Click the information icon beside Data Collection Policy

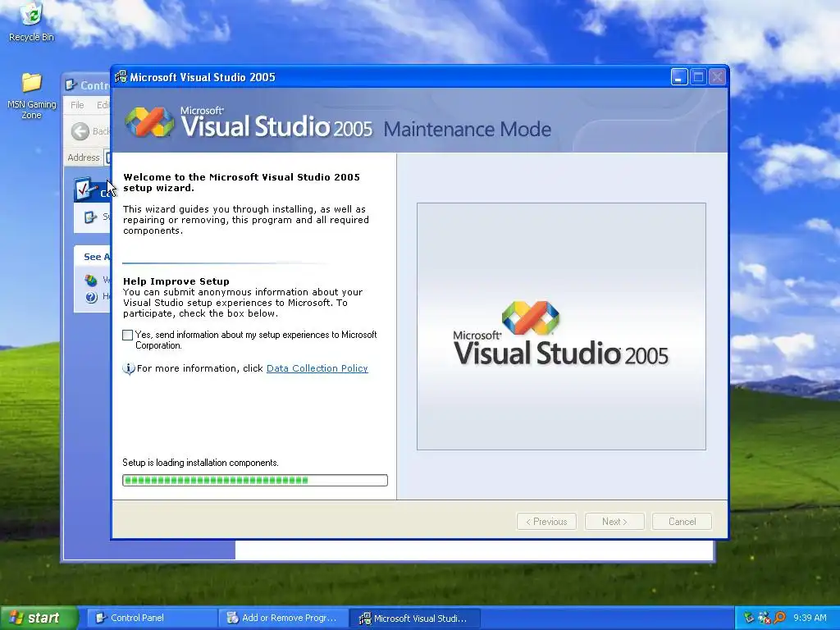pos(129,368)
